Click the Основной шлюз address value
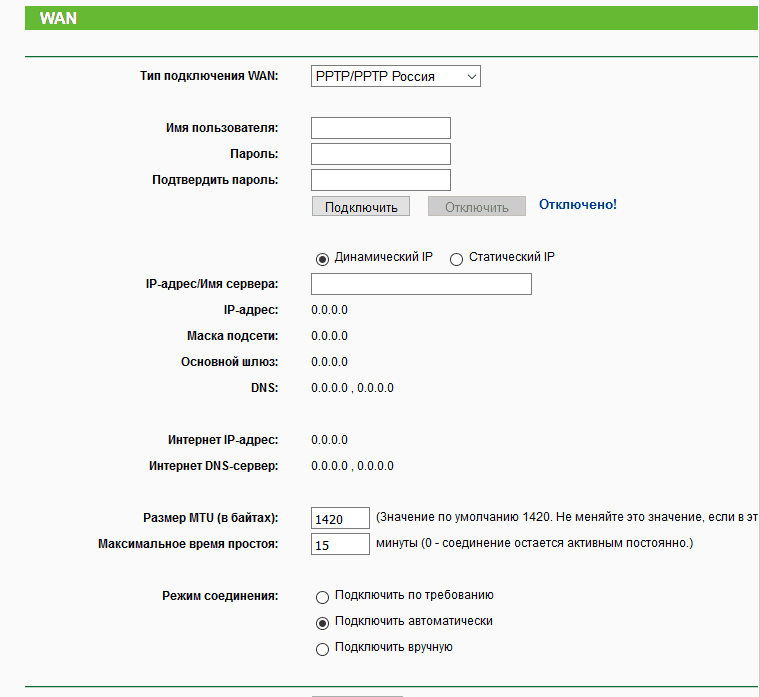The width and height of the screenshot is (760, 697). [329, 362]
